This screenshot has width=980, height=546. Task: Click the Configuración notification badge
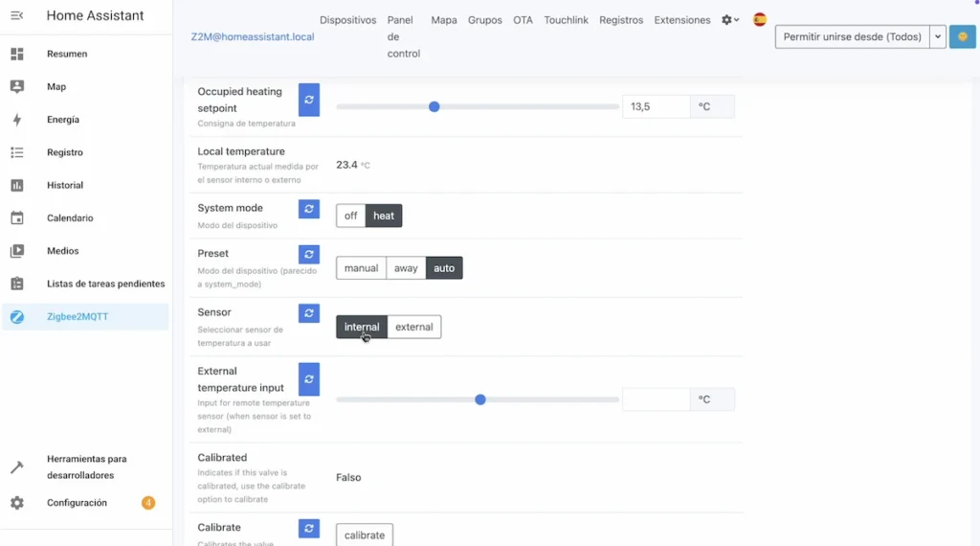coord(148,503)
